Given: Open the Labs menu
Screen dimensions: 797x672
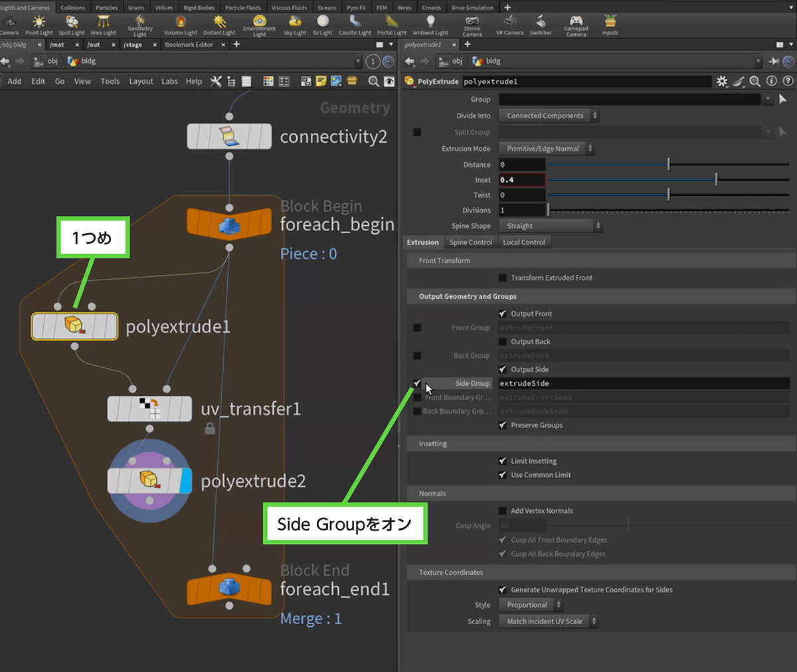Looking at the screenshot, I should pyautogui.click(x=169, y=81).
